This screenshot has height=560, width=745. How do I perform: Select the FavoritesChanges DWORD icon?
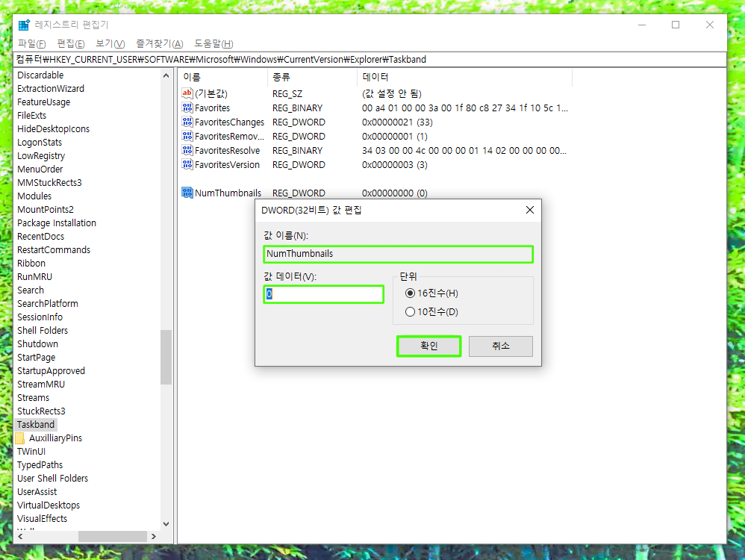187,122
